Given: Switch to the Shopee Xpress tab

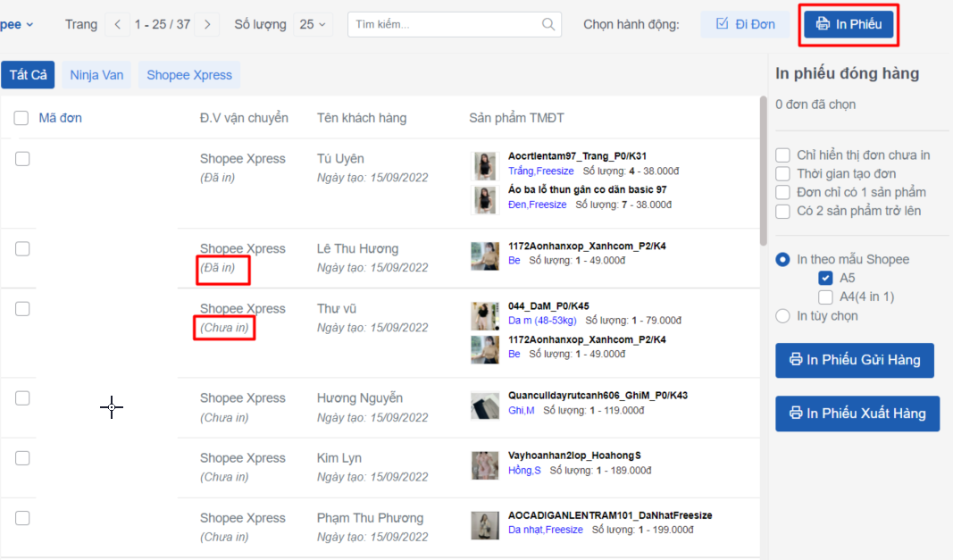Looking at the screenshot, I should tap(189, 75).
